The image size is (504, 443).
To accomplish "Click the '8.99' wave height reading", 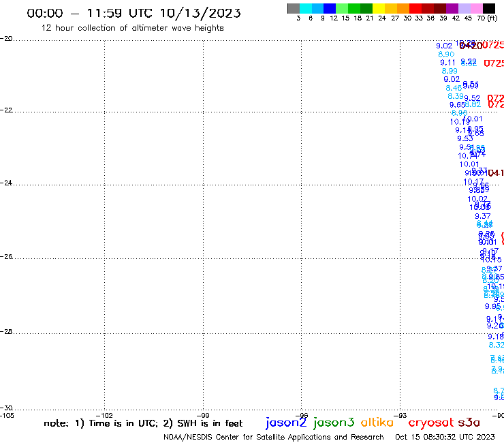I will pos(450,71).
